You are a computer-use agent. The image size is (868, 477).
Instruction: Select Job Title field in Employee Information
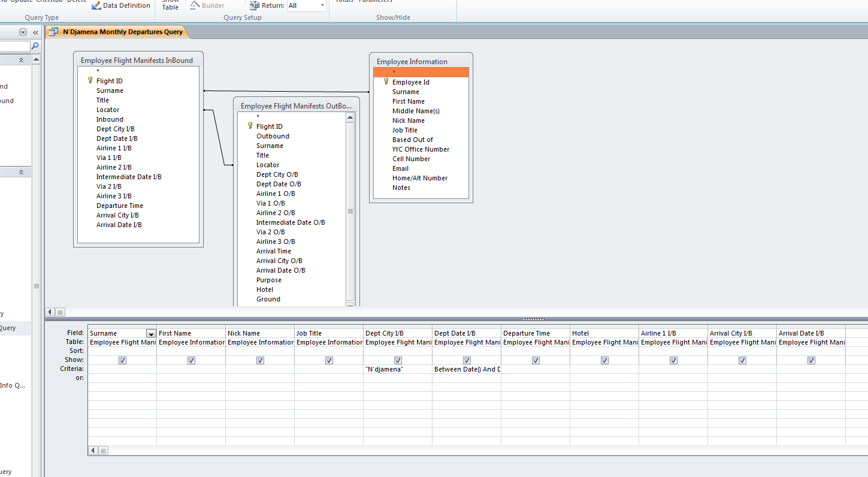(405, 130)
